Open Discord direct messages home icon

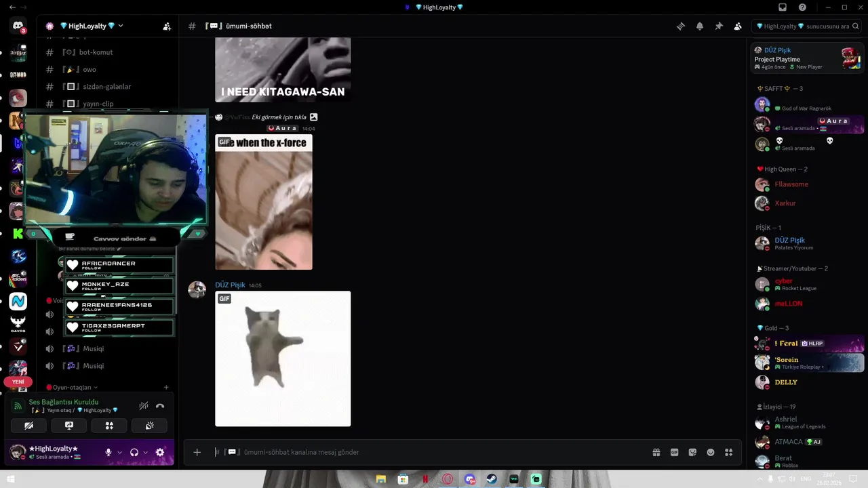(x=18, y=26)
